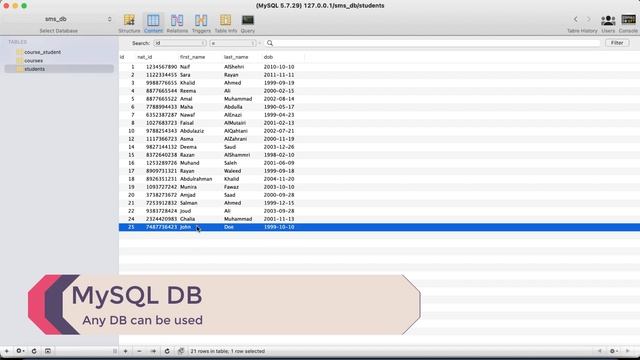Image resolution: width=640 pixels, height=360 pixels.
Task: Click last name 'Waleed'
Action: pyautogui.click(x=232, y=171)
